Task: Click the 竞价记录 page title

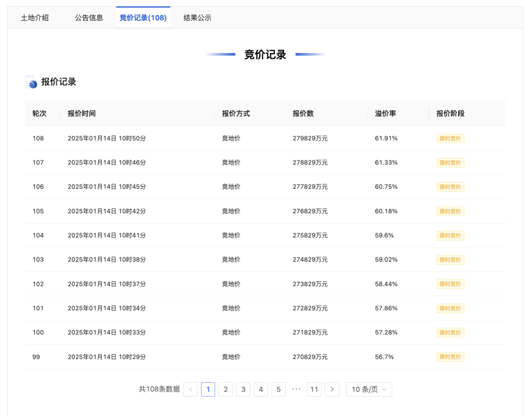Action: click(x=266, y=55)
